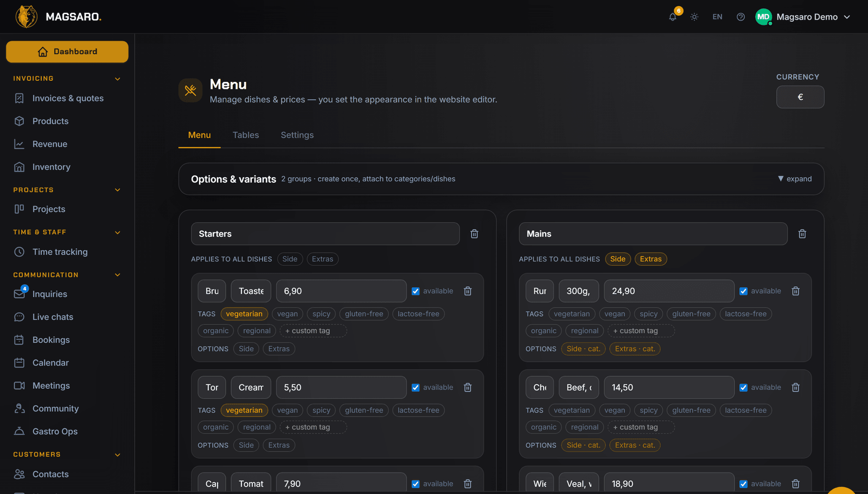Viewport: 868px width, 494px height.
Task: Open the currency selector
Action: (x=800, y=97)
